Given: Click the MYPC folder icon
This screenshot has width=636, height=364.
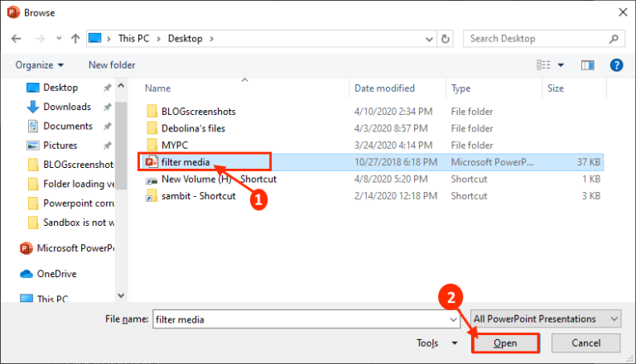Looking at the screenshot, I should 152,145.
